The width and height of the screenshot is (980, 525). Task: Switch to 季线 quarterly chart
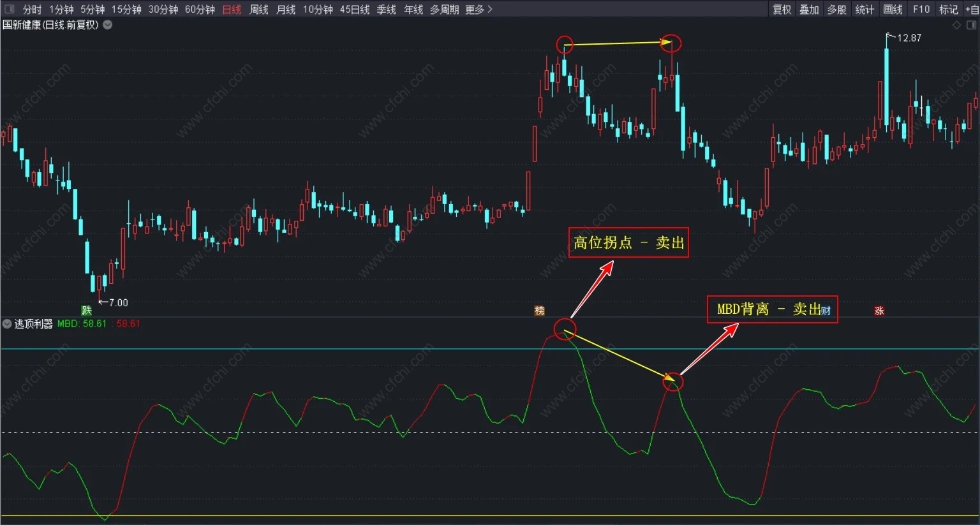(387, 10)
